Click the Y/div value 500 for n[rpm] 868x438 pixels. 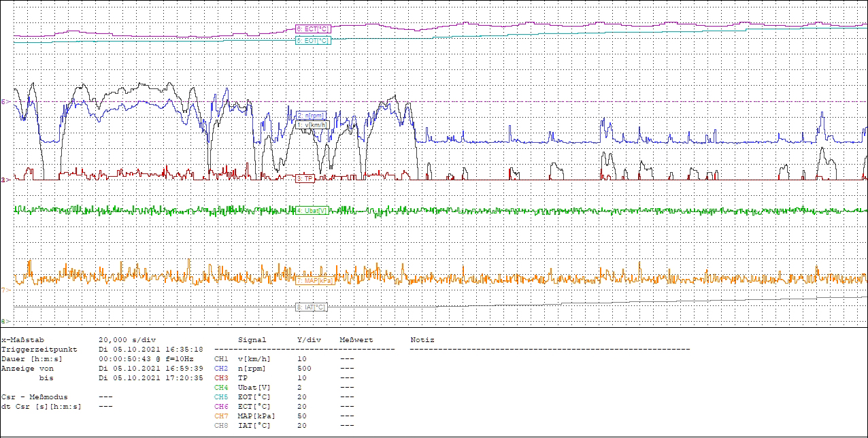304,368
